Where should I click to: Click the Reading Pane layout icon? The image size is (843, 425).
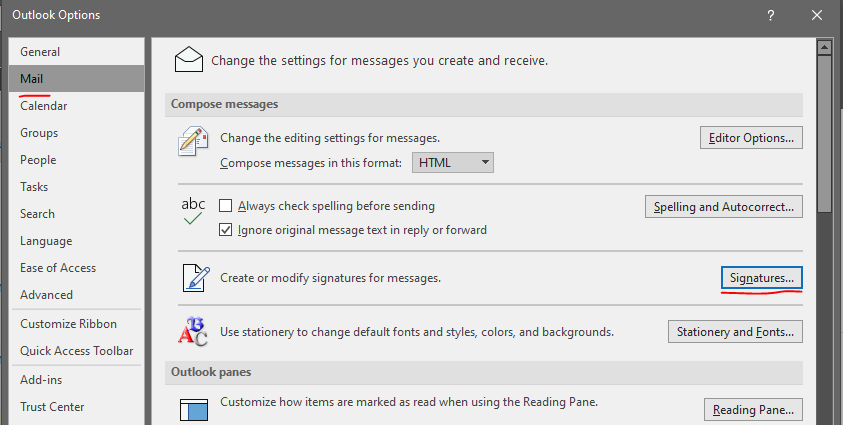point(193,409)
